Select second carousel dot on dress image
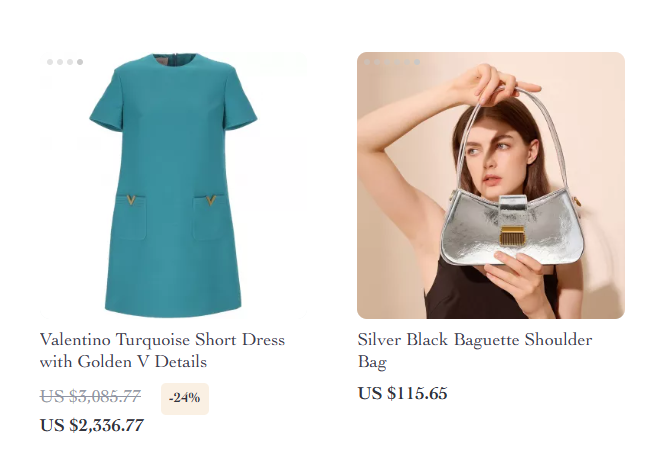This screenshot has width=665, height=468. (60, 62)
